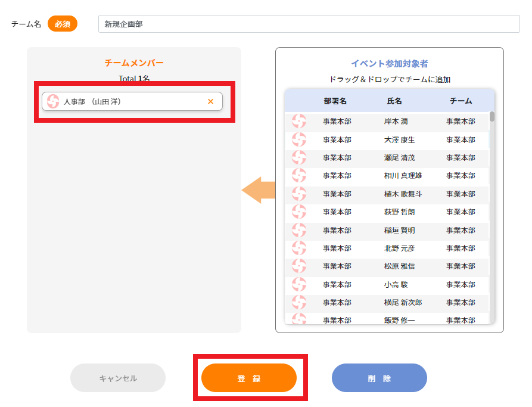532x407 pixels.
Task: Click the avatar icon next to 岸本 潤
Action: (x=298, y=122)
